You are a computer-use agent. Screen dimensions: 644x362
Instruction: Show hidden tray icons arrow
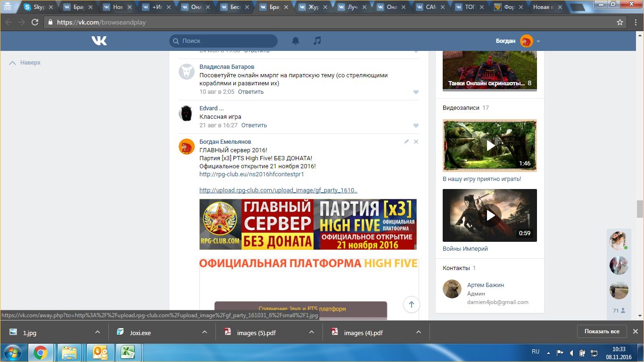[549, 352]
